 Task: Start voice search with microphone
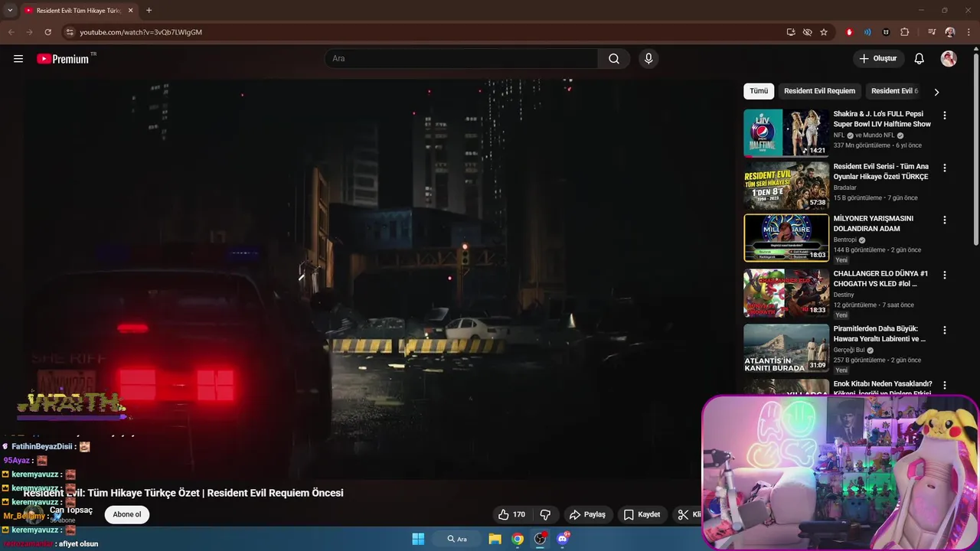click(648, 59)
